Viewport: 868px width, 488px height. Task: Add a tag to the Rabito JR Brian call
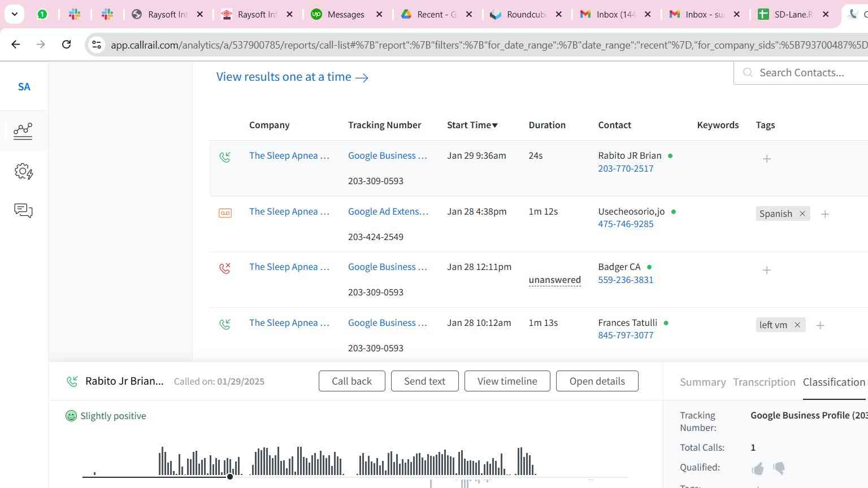pyautogui.click(x=767, y=159)
